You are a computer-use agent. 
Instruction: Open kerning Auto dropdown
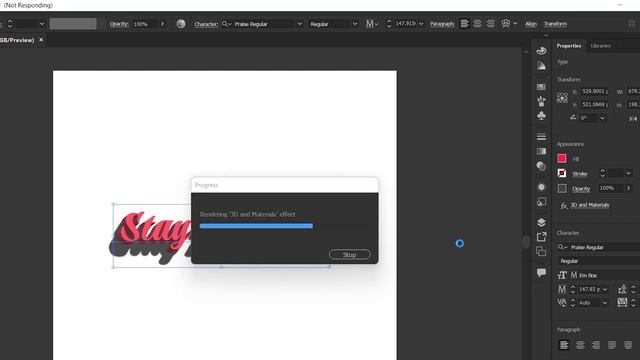point(605,303)
